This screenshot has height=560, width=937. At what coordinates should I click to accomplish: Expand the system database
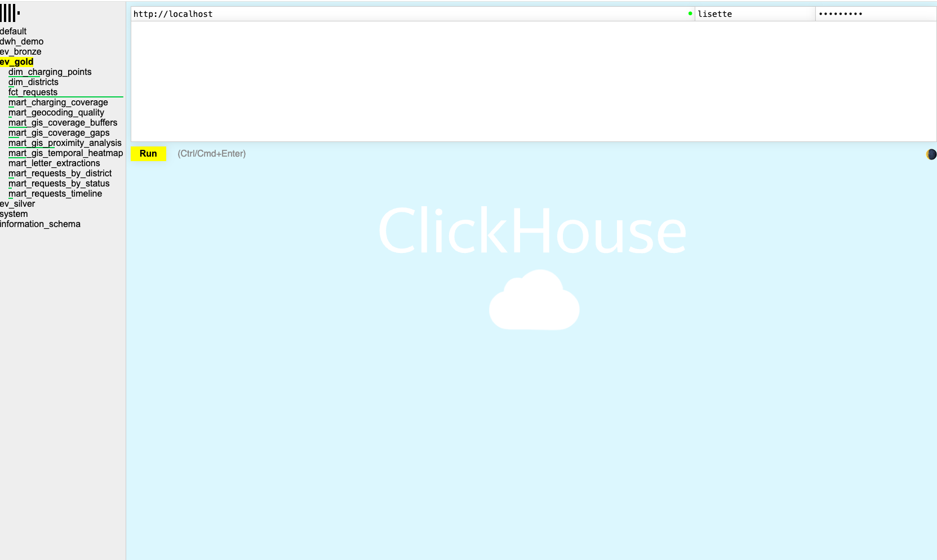[14, 214]
